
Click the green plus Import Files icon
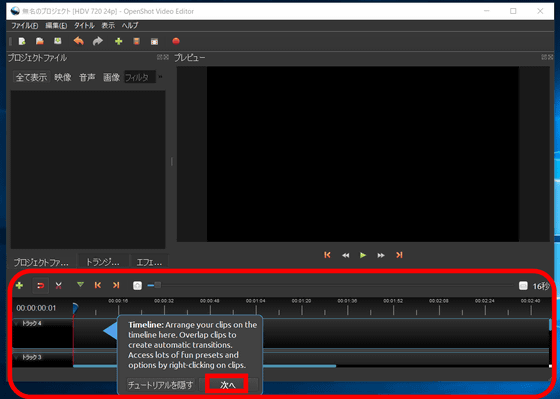(x=119, y=41)
